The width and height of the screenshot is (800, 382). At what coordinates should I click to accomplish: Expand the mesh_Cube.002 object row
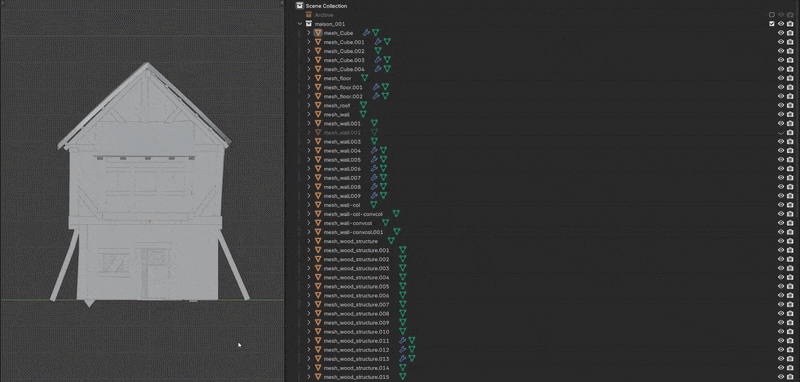pyautogui.click(x=309, y=51)
